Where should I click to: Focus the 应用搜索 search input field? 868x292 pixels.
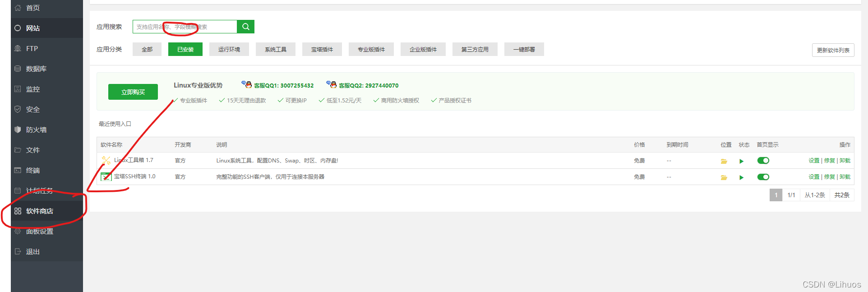[x=185, y=27]
